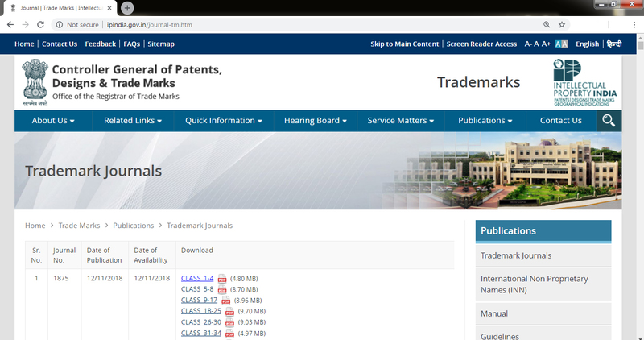Switch site language to Hindi

(x=613, y=44)
